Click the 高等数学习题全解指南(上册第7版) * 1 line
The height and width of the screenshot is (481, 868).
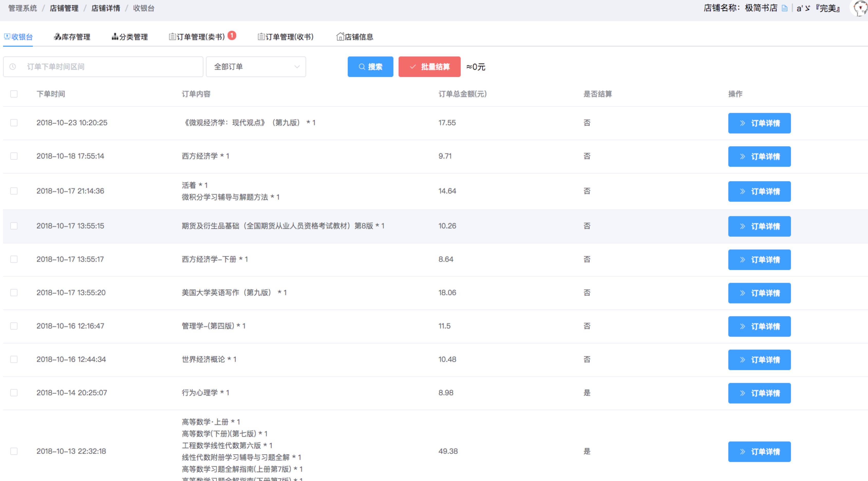coord(243,469)
